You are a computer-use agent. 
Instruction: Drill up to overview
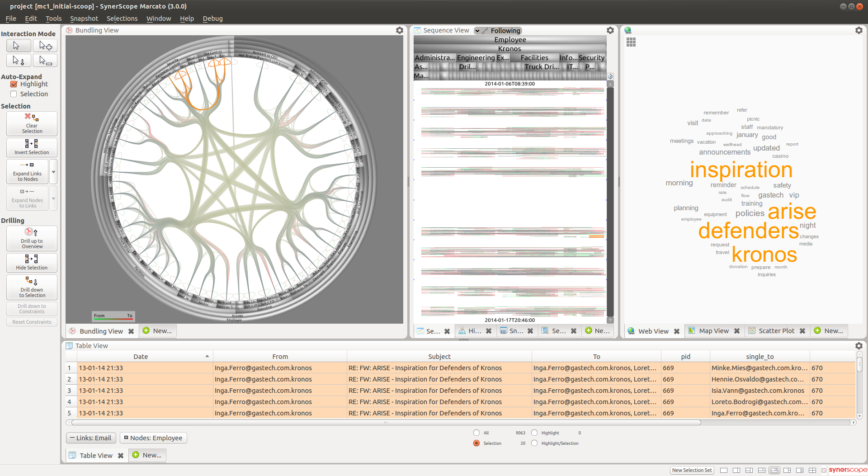coord(32,238)
